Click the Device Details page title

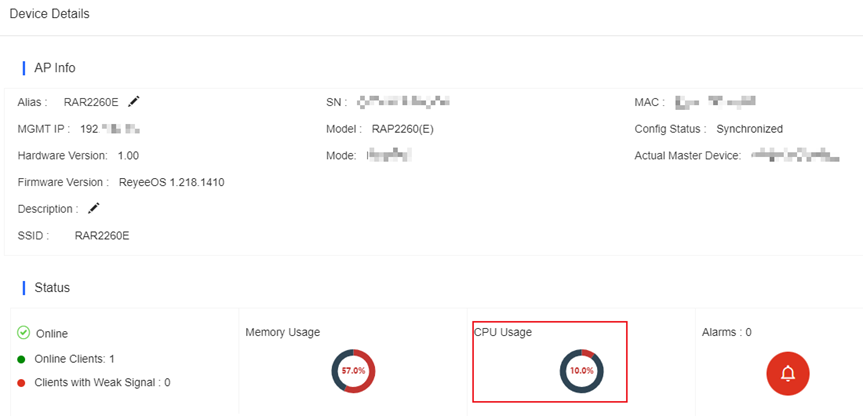(50, 14)
